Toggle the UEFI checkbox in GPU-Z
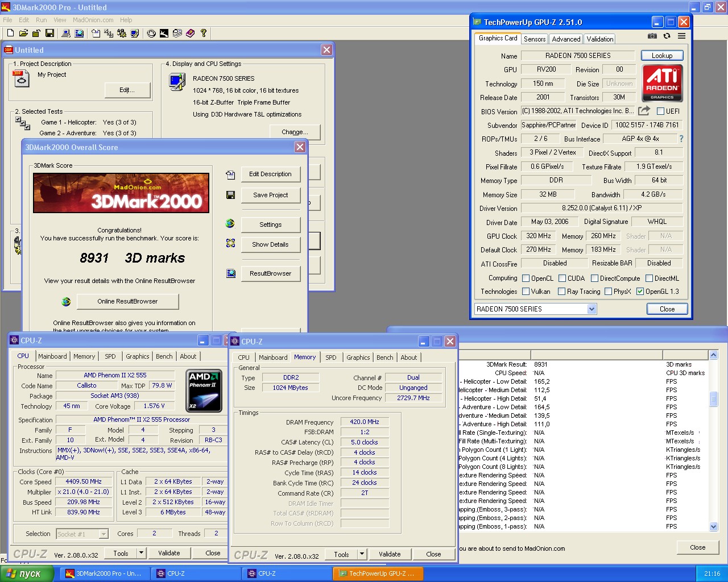728x582 pixels. [660, 111]
